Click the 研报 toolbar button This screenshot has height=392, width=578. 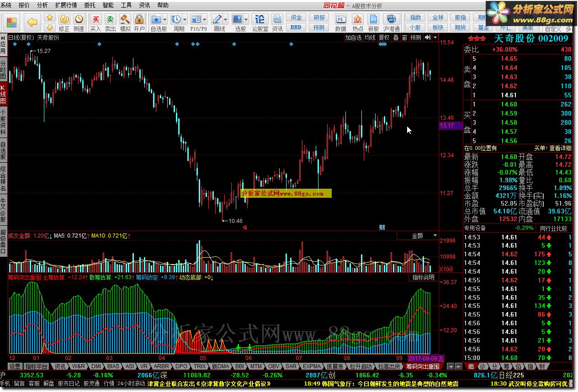319,17
